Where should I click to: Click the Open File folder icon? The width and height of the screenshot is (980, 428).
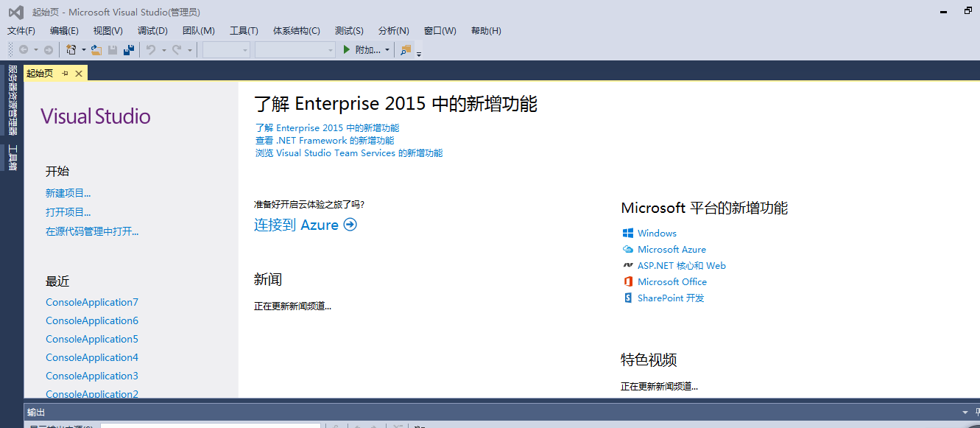click(x=96, y=50)
